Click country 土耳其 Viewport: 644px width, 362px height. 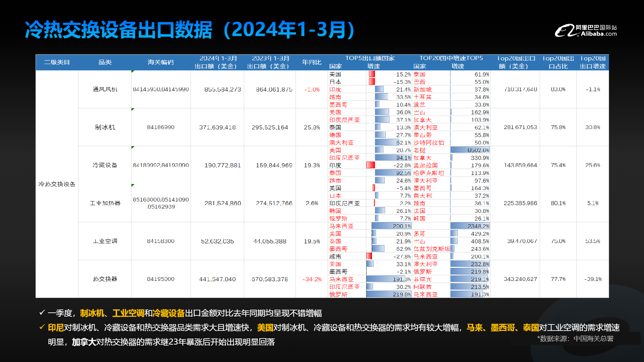[422, 97]
